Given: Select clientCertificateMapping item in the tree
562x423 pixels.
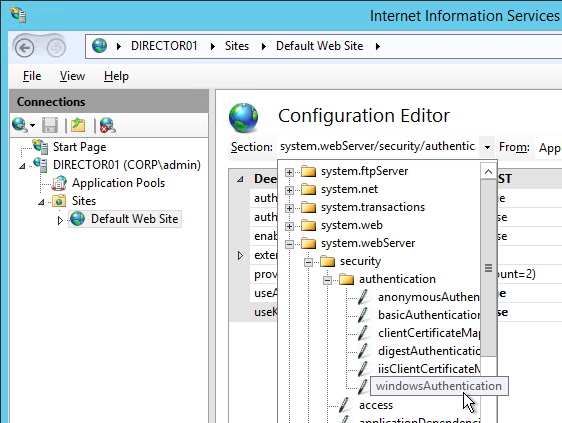Looking at the screenshot, I should (x=429, y=333).
